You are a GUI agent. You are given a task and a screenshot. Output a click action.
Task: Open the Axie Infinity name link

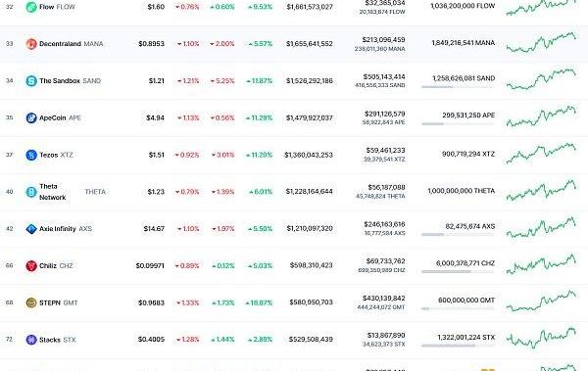pyautogui.click(x=58, y=229)
